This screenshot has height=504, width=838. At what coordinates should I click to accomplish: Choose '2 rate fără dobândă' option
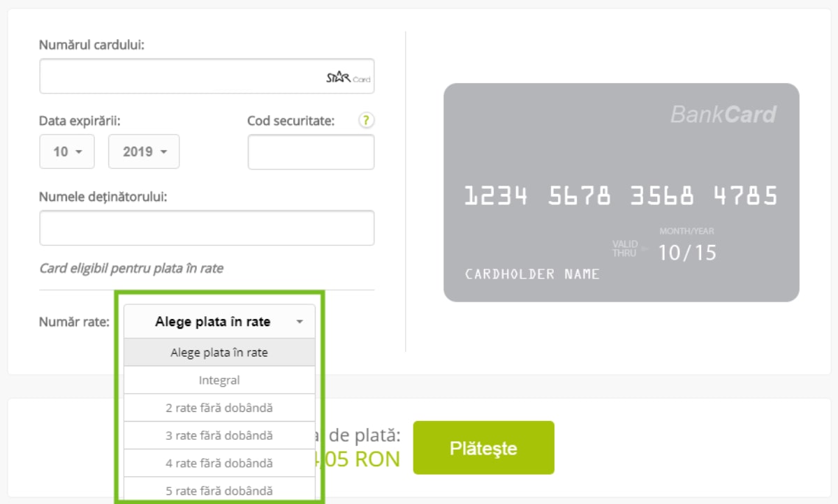tap(219, 408)
